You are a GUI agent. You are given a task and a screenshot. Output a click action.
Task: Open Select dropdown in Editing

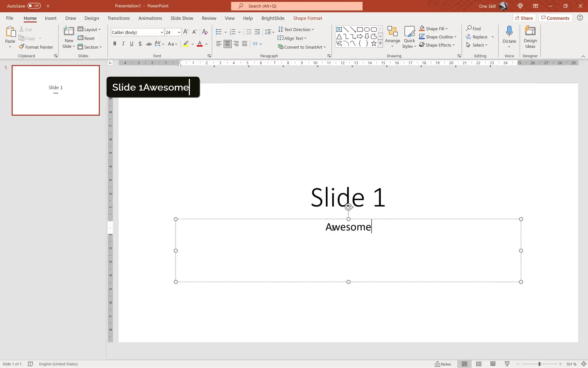click(x=477, y=45)
